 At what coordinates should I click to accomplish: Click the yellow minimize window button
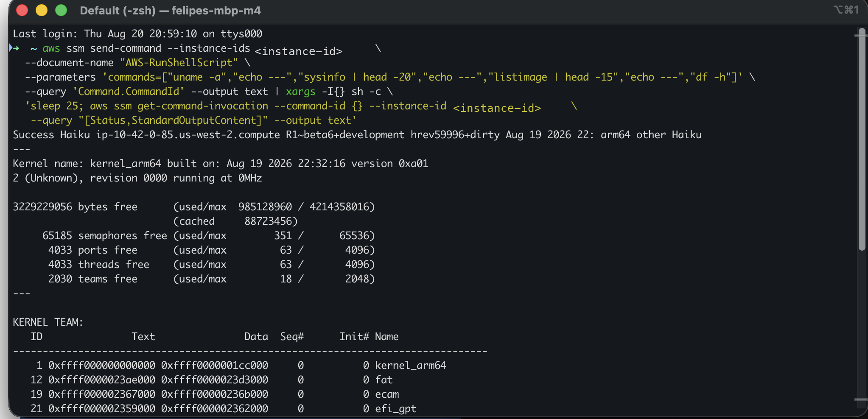42,10
